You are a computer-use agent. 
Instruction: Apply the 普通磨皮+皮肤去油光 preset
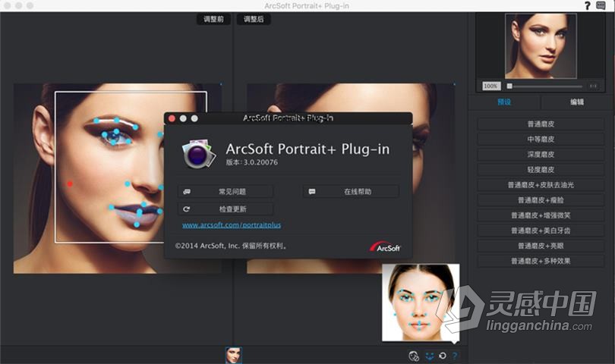[x=541, y=185]
